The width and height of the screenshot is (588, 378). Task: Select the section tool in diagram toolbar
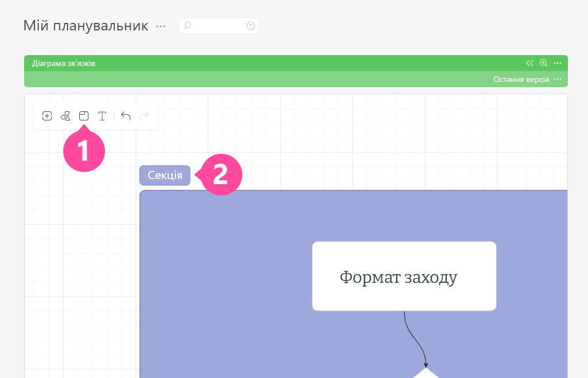coord(84,116)
